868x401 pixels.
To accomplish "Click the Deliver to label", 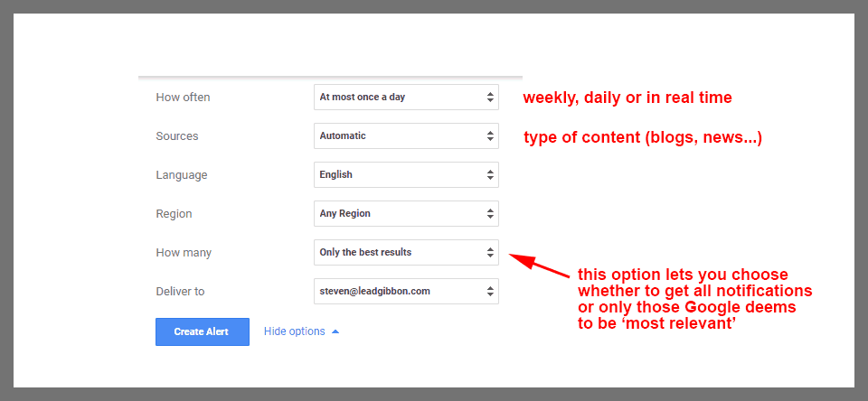I will (x=180, y=291).
